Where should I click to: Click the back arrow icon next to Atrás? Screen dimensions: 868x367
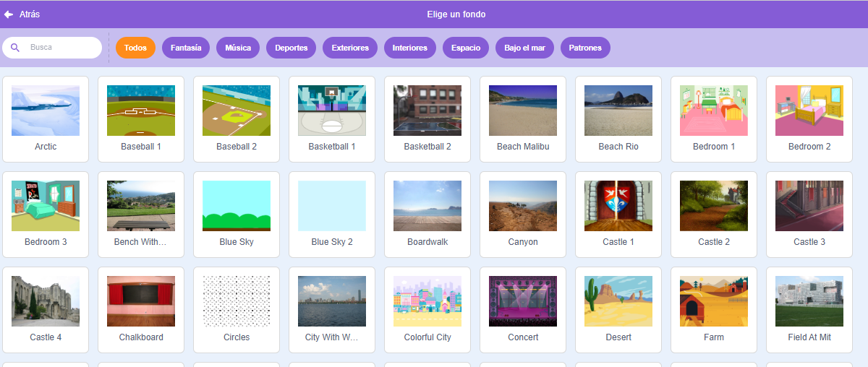point(9,14)
